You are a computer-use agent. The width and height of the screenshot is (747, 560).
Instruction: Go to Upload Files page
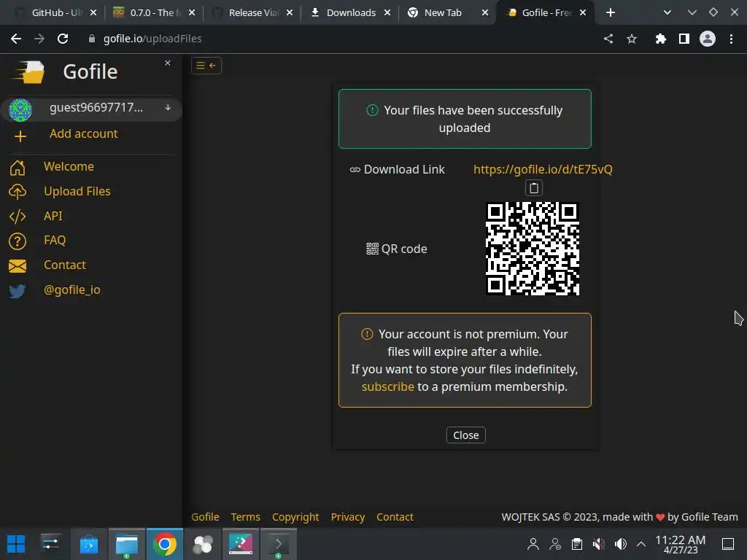[x=77, y=192]
